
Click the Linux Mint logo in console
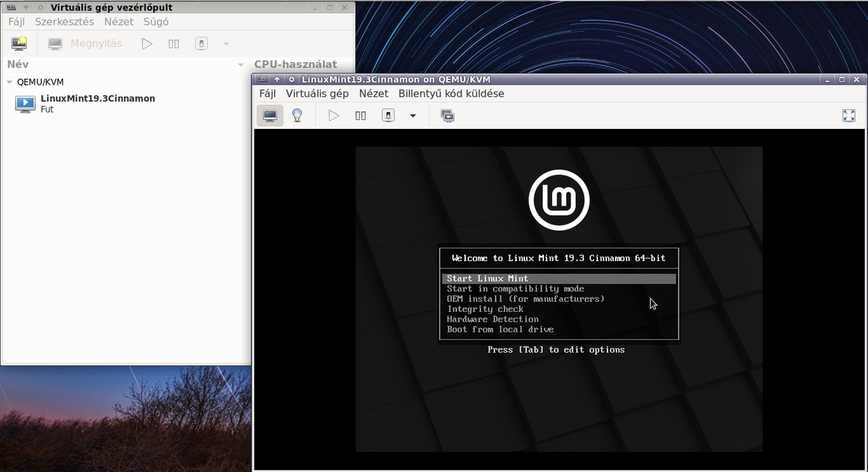(559, 200)
